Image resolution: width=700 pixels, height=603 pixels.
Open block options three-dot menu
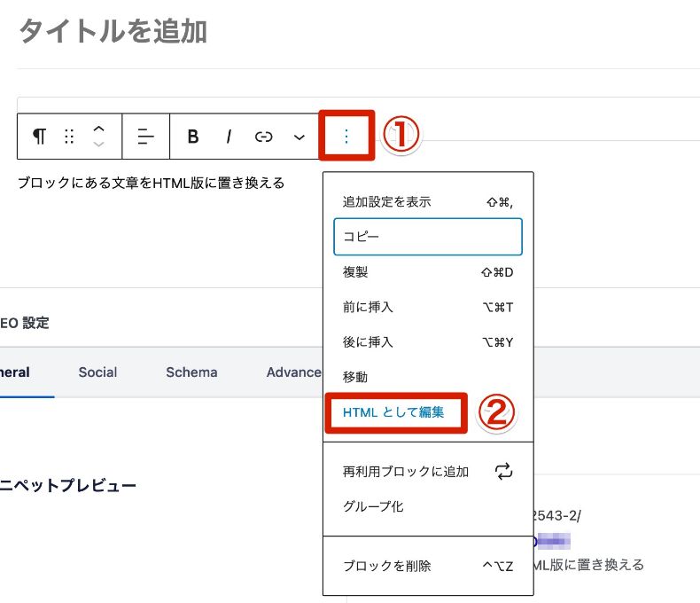pyautogui.click(x=346, y=136)
